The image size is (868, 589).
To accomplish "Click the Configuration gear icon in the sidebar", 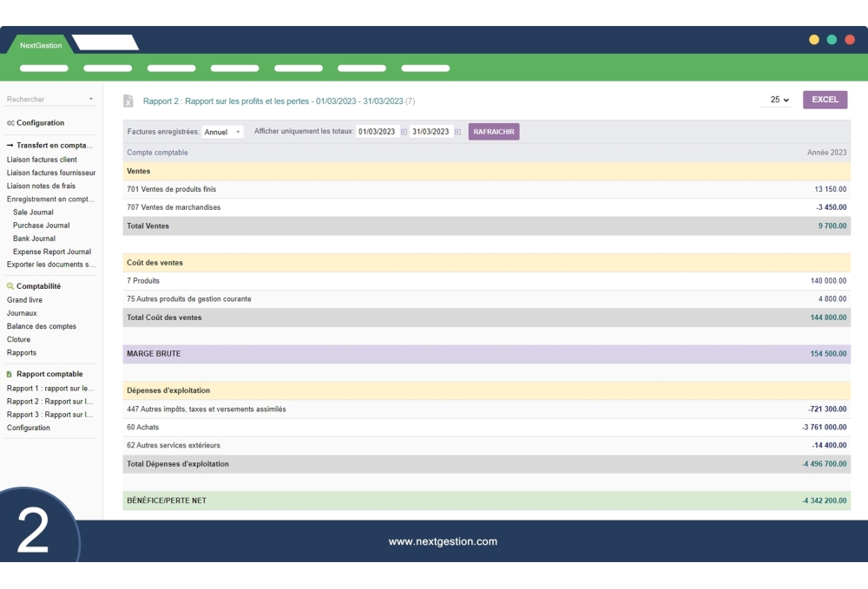I will pyautogui.click(x=10, y=122).
